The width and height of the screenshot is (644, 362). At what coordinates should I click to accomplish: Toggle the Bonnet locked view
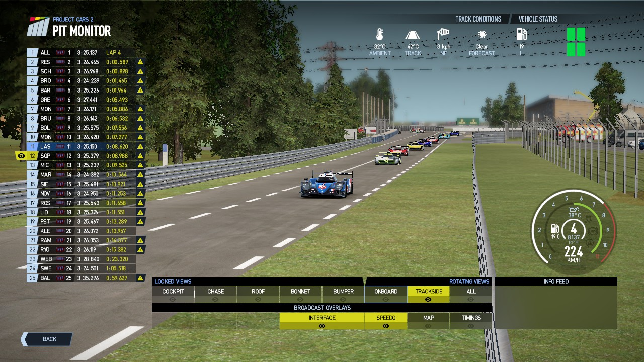coord(300,295)
